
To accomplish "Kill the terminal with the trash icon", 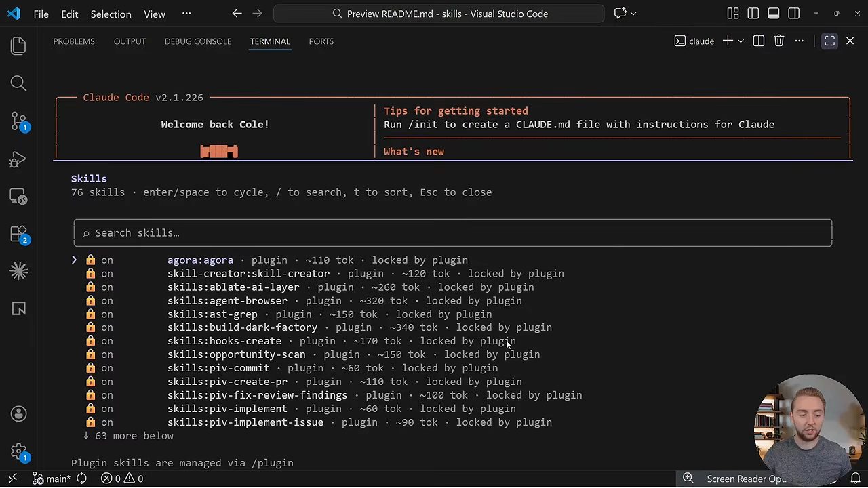I will [x=778, y=41].
